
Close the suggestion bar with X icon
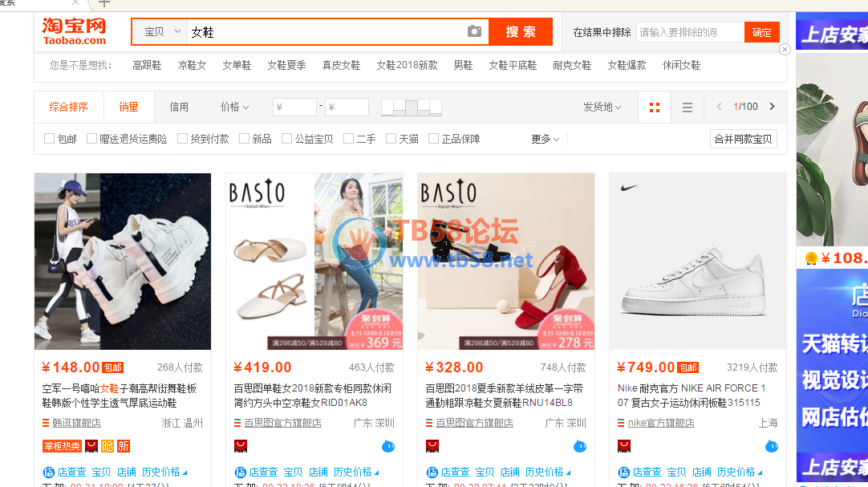pos(785,50)
